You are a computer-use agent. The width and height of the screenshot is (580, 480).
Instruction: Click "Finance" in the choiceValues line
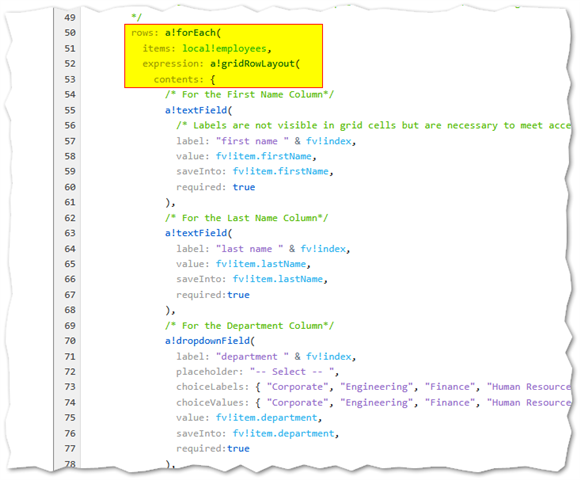(x=450, y=402)
